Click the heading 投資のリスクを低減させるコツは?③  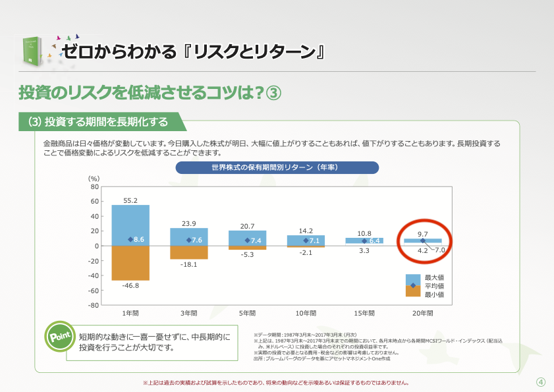(x=150, y=93)
